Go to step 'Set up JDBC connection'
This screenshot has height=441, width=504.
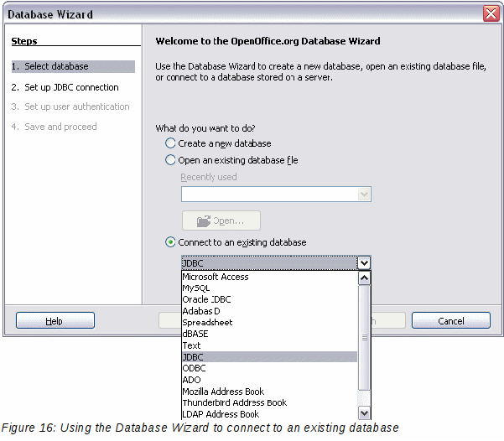point(65,87)
